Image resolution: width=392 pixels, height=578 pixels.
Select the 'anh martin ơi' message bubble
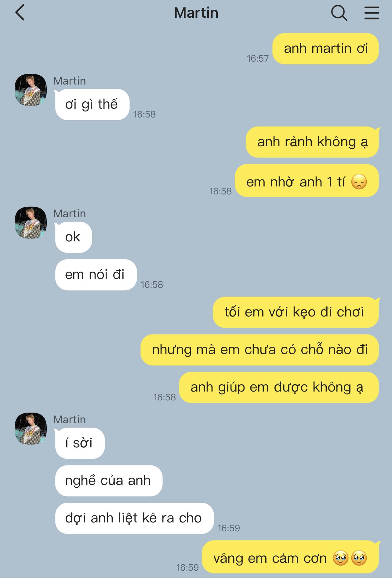tap(326, 49)
